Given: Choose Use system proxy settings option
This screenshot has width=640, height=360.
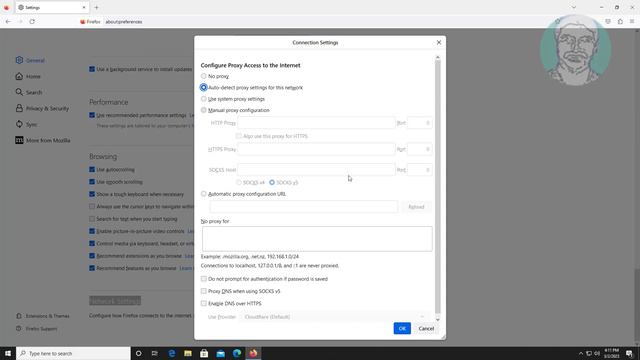Looking at the screenshot, I should (x=203, y=99).
